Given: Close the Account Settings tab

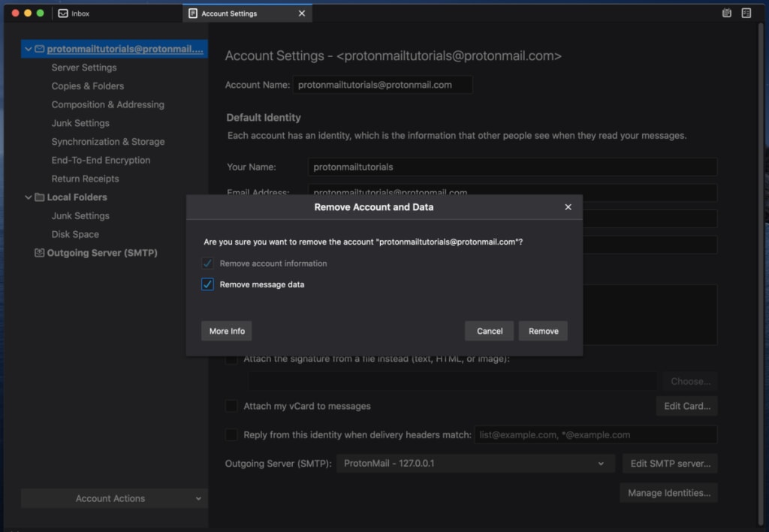Looking at the screenshot, I should point(302,14).
